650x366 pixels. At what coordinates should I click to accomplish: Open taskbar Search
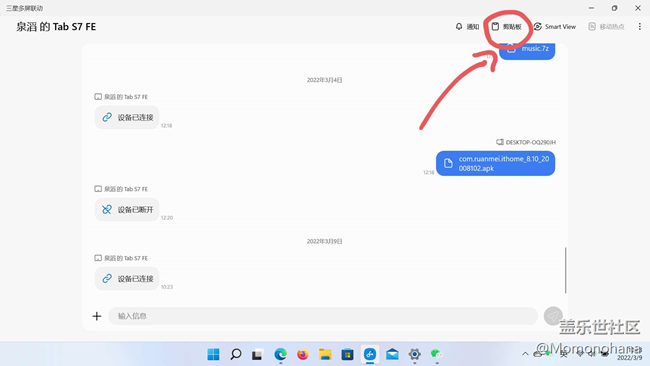coord(236,354)
